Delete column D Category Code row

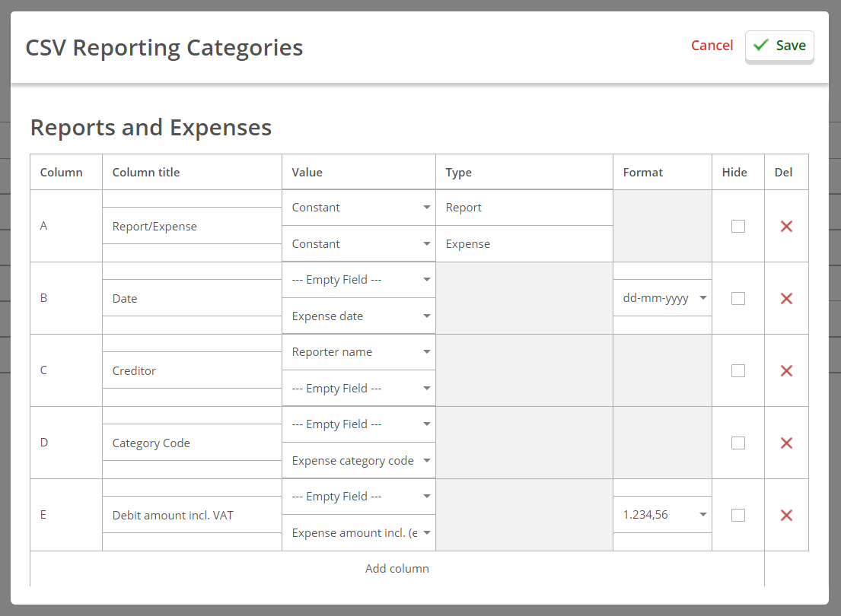pos(786,443)
